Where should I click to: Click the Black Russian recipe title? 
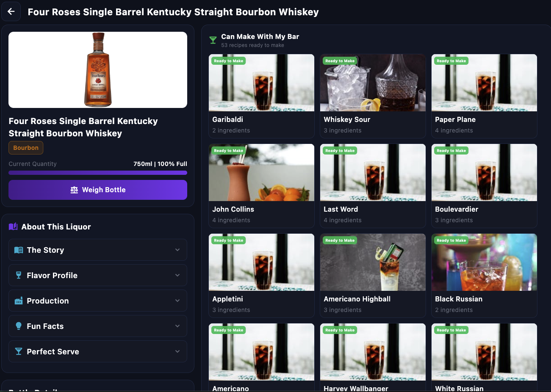point(459,299)
